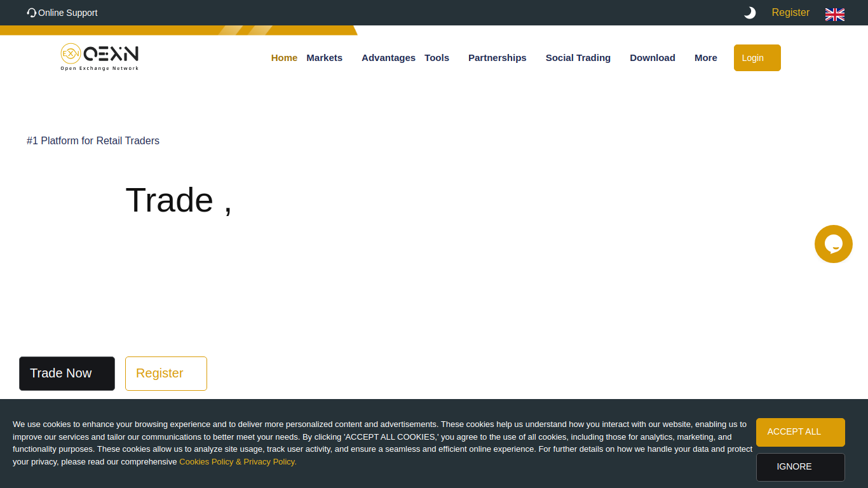Expand the More menu
This screenshot has height=488, width=868.
(706, 58)
